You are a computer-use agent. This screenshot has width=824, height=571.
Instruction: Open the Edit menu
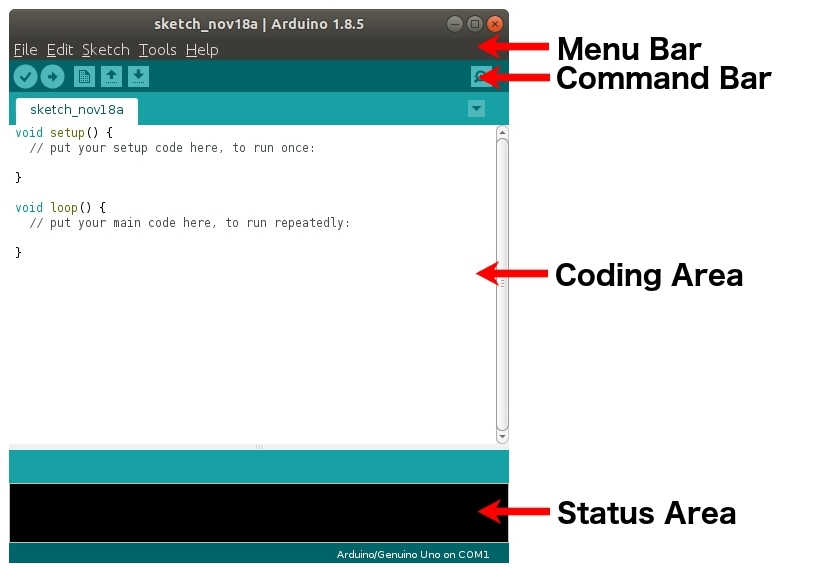(x=60, y=50)
